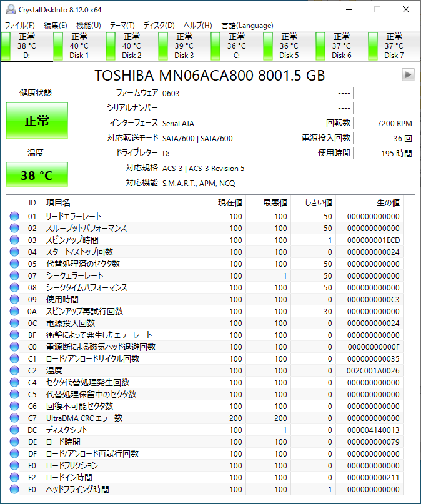Click status circle for 07 シークエラーレート

click(x=14, y=275)
